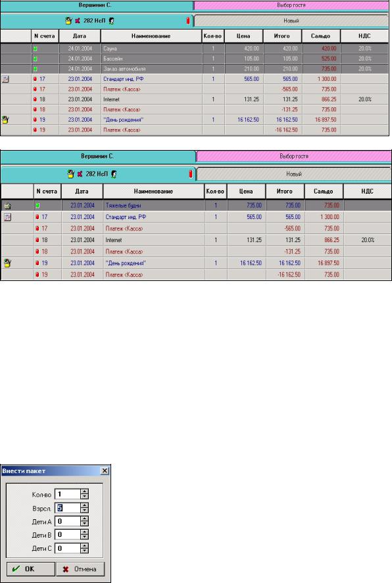Screen dimensions: 392x583
Task: Click the hand icon left of 282 НсП, upper panel
Action: coord(68,21)
